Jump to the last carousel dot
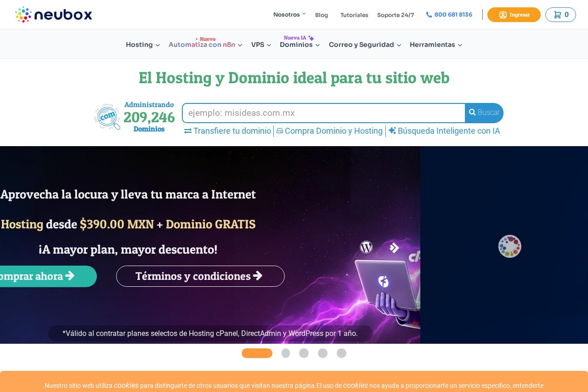The height and width of the screenshot is (392, 588). [341, 353]
